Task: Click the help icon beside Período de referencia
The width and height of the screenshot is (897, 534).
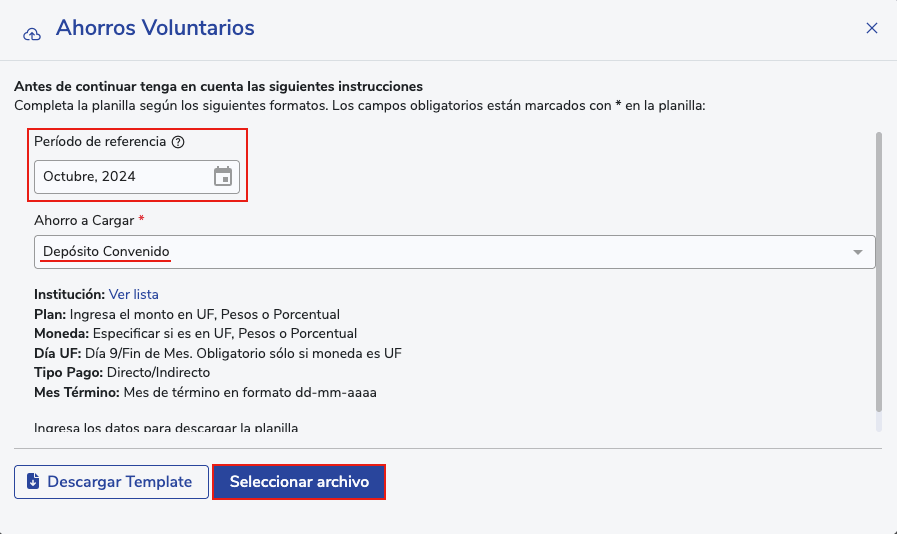Action: click(178, 142)
